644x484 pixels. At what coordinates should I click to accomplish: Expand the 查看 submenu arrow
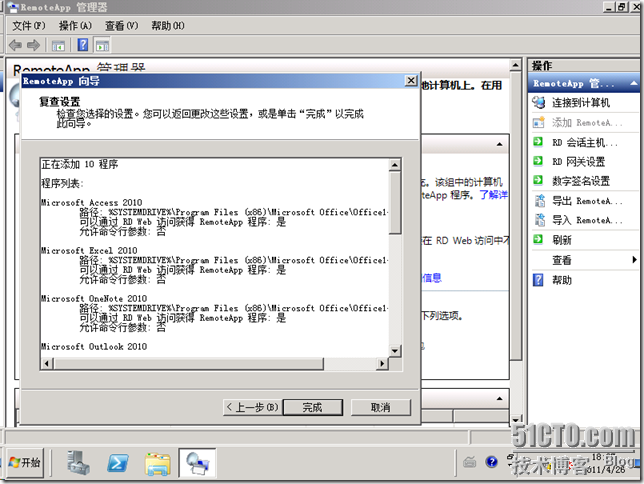click(635, 259)
